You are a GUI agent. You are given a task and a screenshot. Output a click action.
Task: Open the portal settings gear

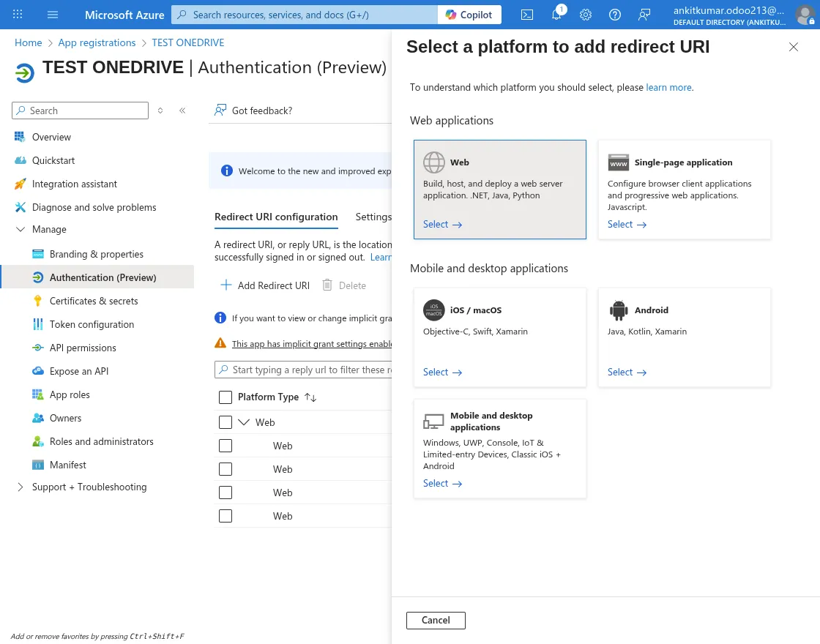point(586,15)
